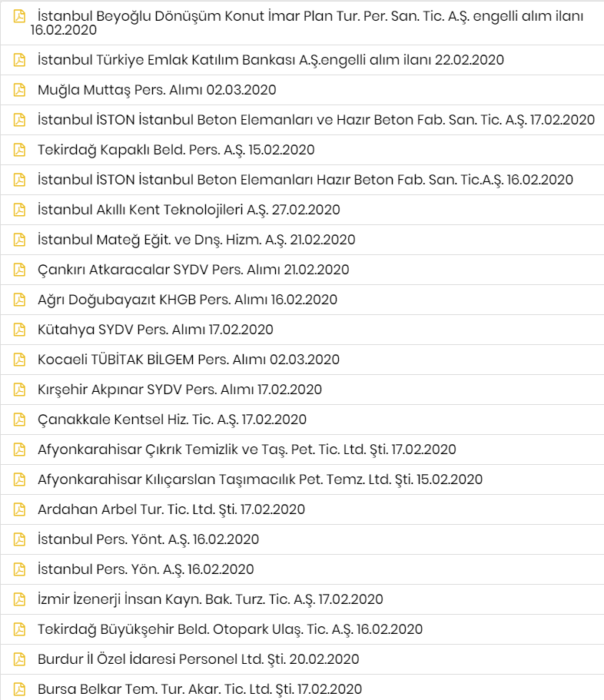Open Muğla Muttaş Pers. Alımı 02.03.2020
Viewport: 604px width, 700px height.
(157, 90)
